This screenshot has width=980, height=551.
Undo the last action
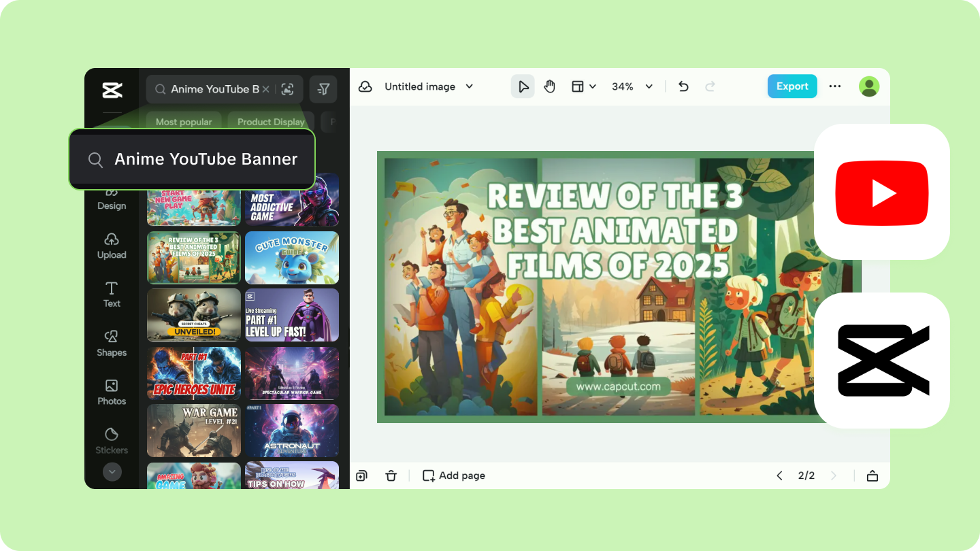click(x=684, y=86)
